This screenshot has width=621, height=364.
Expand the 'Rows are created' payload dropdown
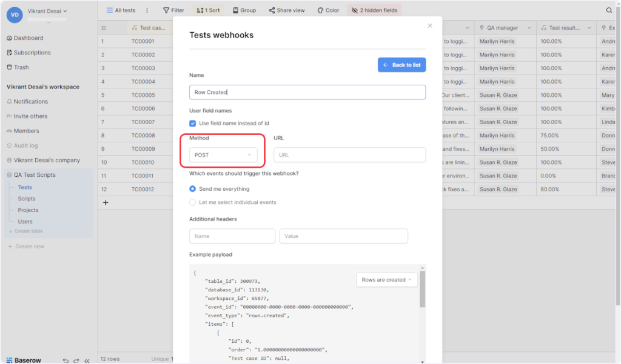[x=386, y=280]
